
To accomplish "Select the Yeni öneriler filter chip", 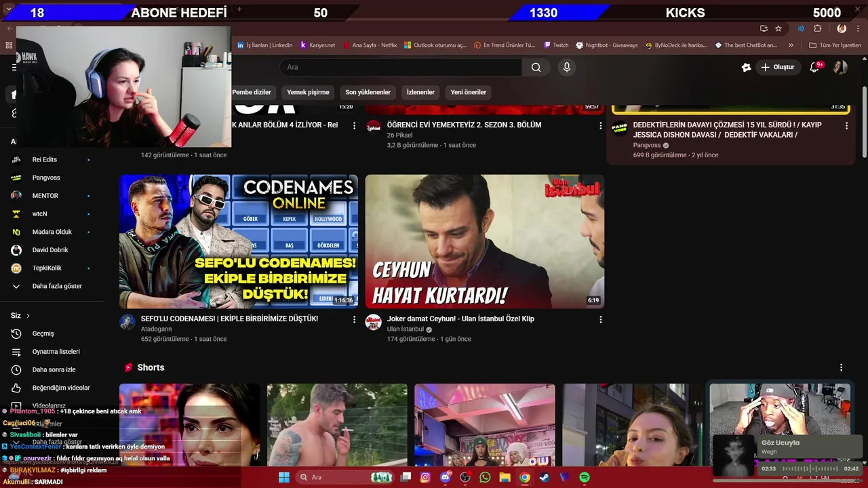I will 469,92.
